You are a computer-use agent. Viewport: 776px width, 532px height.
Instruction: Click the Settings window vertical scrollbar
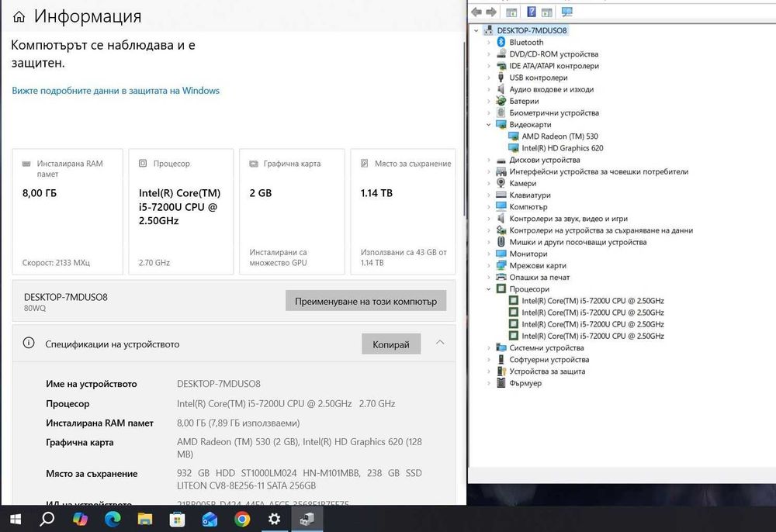(464, 129)
